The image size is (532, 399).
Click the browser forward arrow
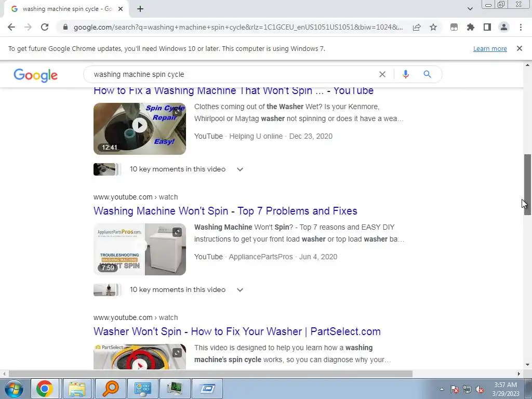[28, 27]
